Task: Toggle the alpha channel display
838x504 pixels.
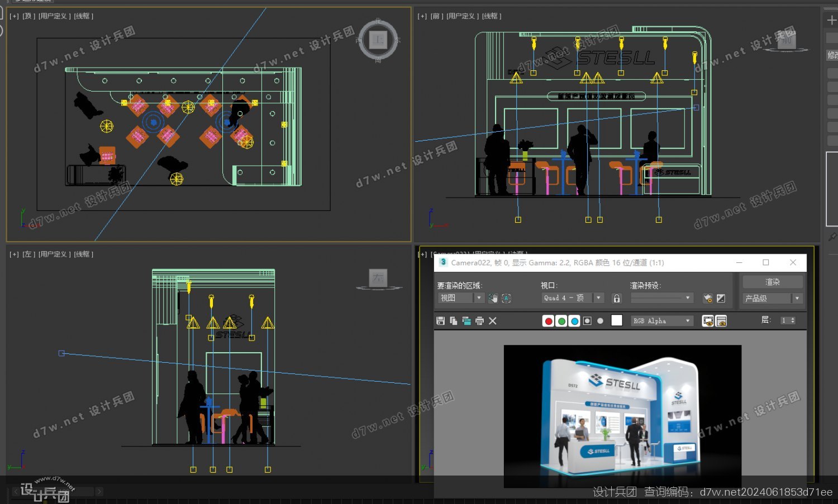Action: [587, 321]
